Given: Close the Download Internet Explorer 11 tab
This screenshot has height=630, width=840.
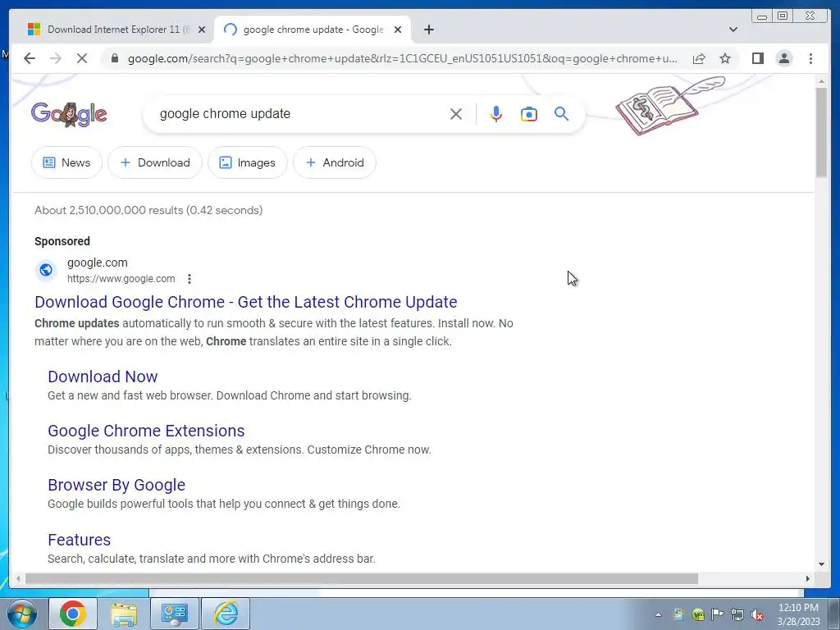Looking at the screenshot, I should point(202,30).
